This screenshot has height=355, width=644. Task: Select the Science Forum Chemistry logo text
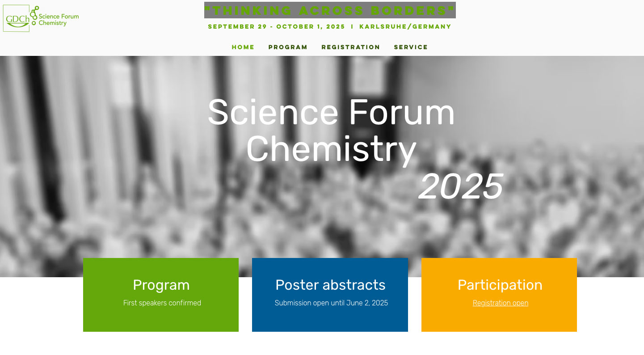58,18
